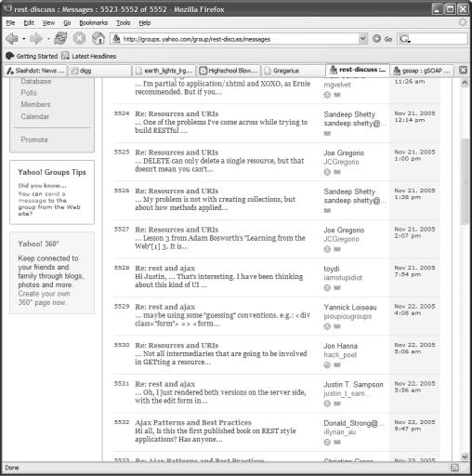Click the smiley status icon for Jon Hanna
This screenshot has height=476, width=472.
(327, 365)
